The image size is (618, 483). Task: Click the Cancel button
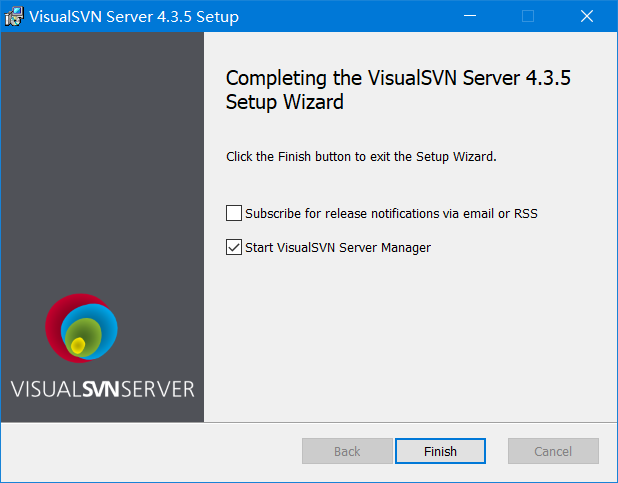553,451
